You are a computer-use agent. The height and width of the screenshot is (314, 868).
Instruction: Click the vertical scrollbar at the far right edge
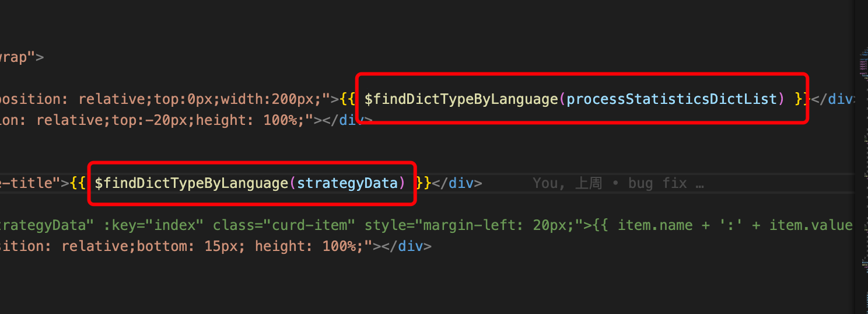(866, 175)
